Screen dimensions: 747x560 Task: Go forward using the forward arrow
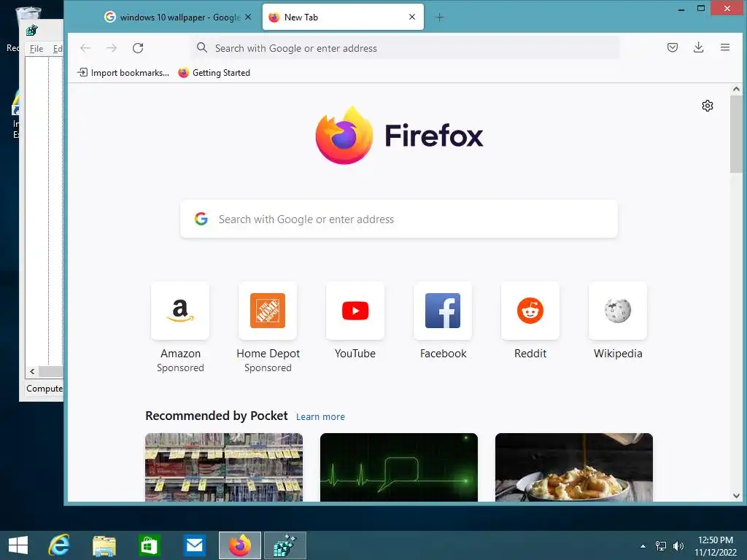[112, 48]
